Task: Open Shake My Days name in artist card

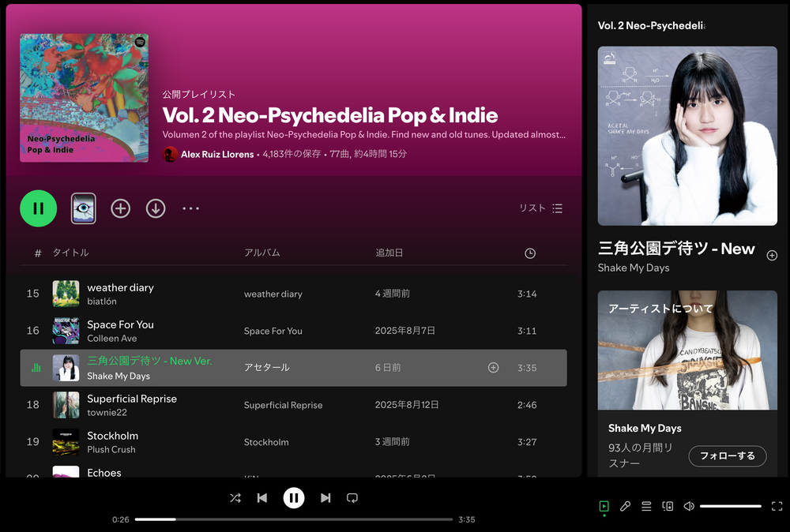Action: tap(645, 429)
